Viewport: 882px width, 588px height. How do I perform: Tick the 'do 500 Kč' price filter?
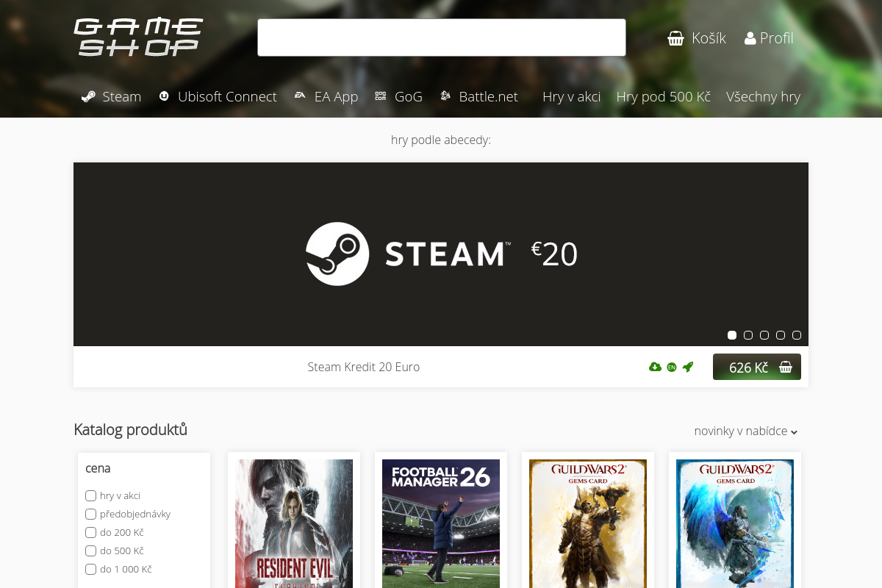tap(91, 551)
